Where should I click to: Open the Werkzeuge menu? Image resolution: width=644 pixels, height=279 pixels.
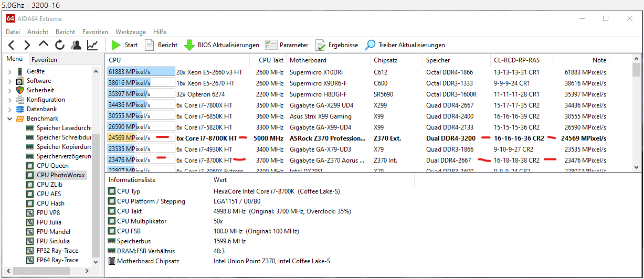[131, 32]
